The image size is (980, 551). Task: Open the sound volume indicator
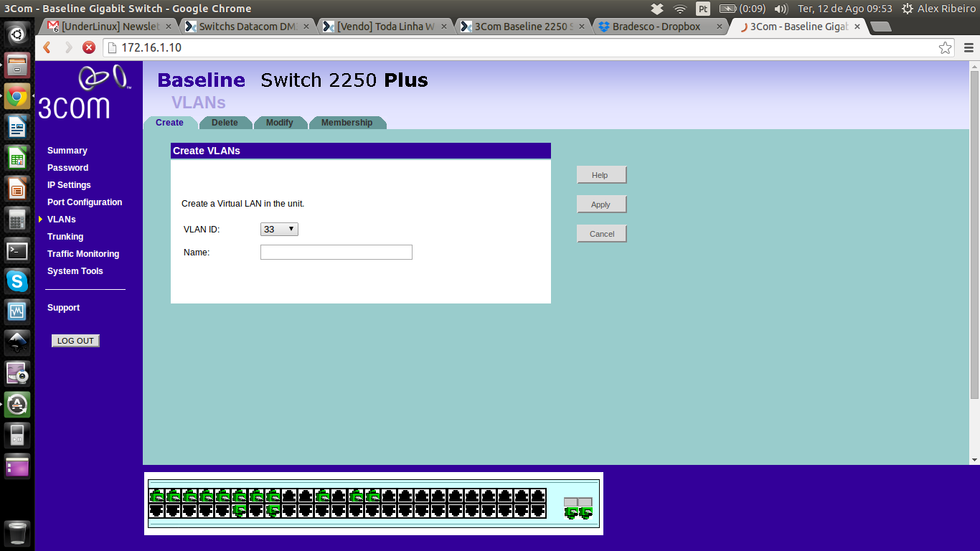781,9
